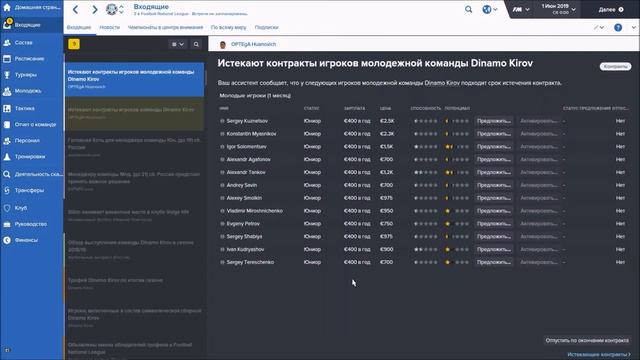Open the Scouting (Деятельность скаутов) icon

pos(7,174)
